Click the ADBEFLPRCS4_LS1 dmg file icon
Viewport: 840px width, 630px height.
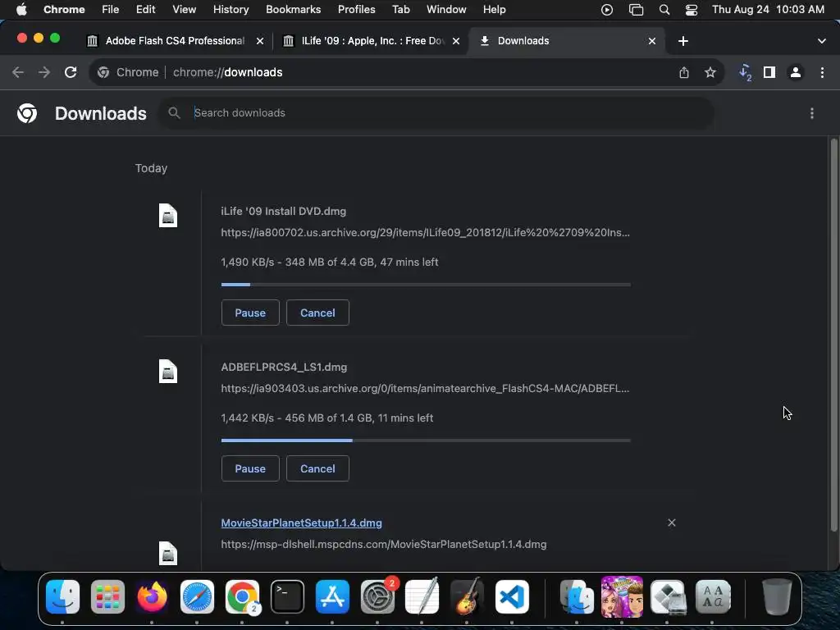[168, 372]
